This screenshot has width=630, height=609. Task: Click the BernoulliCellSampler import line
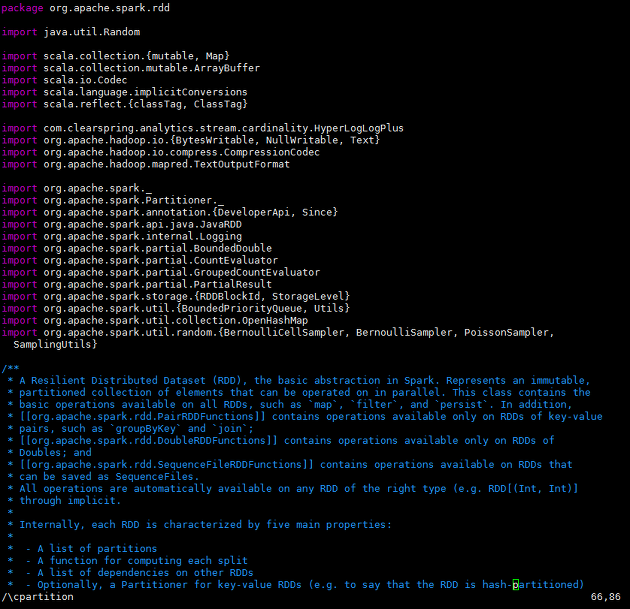pyautogui.click(x=278, y=333)
